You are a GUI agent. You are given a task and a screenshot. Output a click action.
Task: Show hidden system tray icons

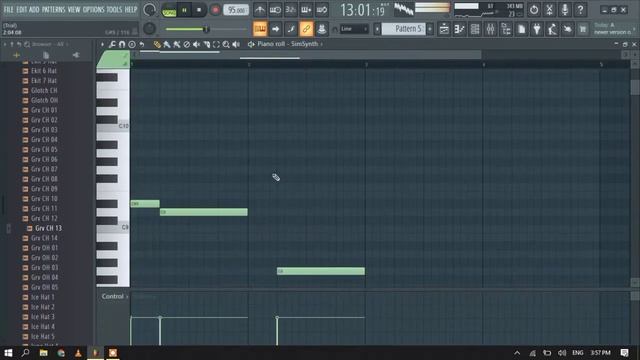click(x=517, y=353)
